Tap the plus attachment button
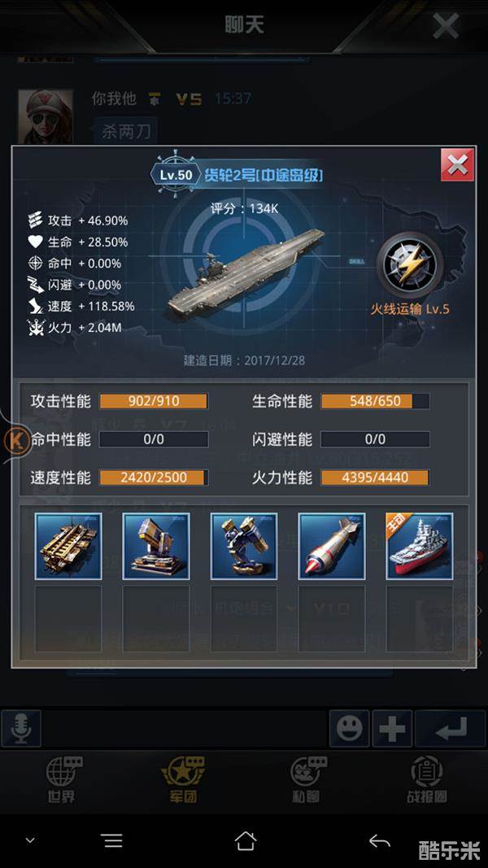488x868 pixels. pos(392,729)
